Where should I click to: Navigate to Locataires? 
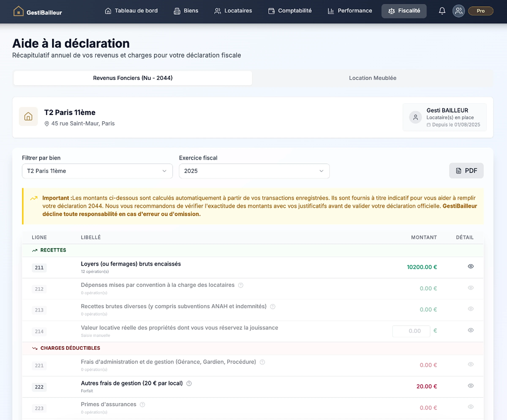click(233, 11)
